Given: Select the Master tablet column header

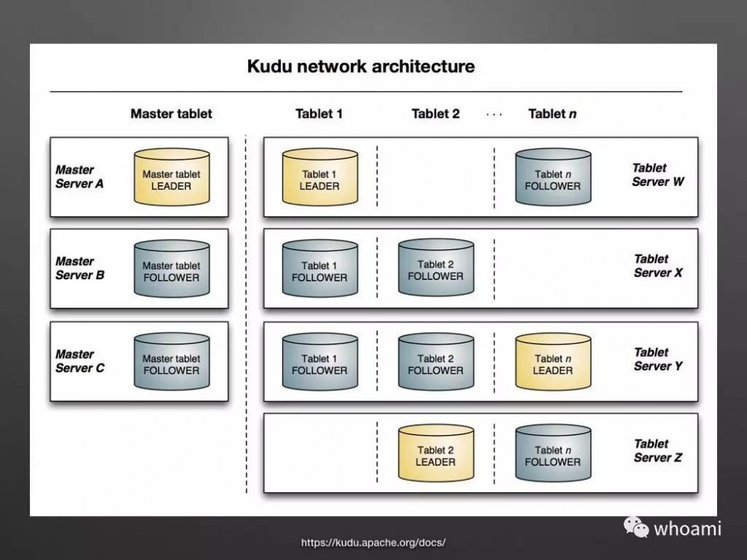Looking at the screenshot, I should tap(170, 113).
